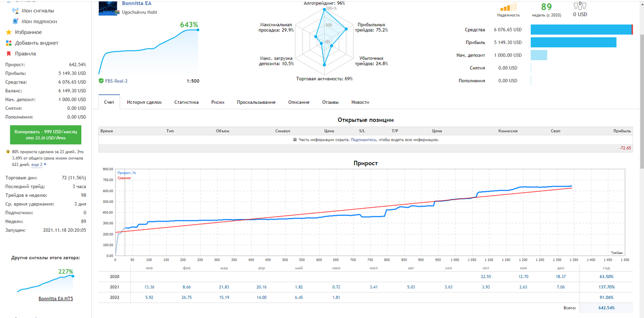Click the T/P column header
This screenshot has width=644, height=318.
(395, 131)
